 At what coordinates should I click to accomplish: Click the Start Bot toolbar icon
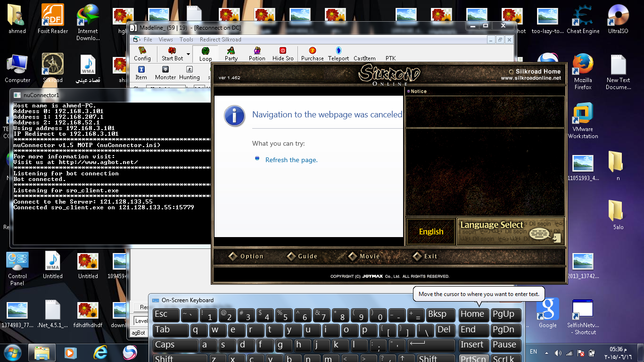click(172, 54)
